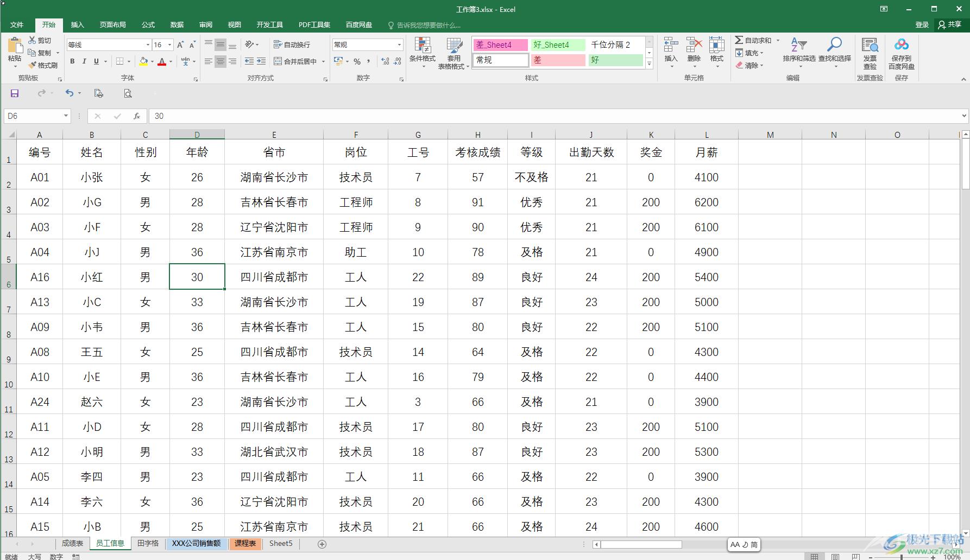Click the Cut scissors icon

[32, 40]
